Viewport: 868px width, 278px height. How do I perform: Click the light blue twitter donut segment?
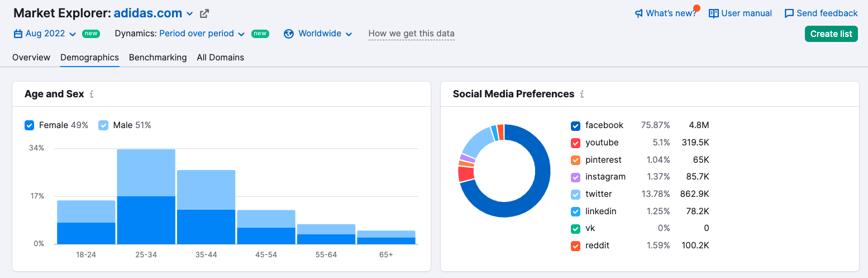pyautogui.click(x=476, y=143)
